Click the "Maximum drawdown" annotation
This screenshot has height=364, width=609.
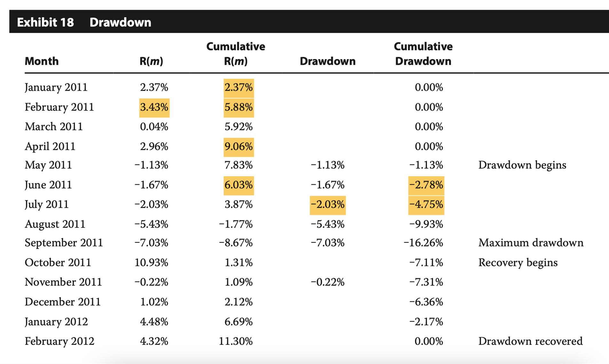(x=531, y=243)
